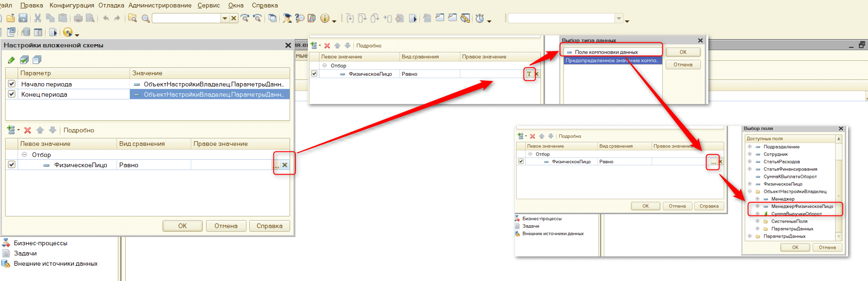Click the Save icon in main toolbar

click(x=23, y=18)
